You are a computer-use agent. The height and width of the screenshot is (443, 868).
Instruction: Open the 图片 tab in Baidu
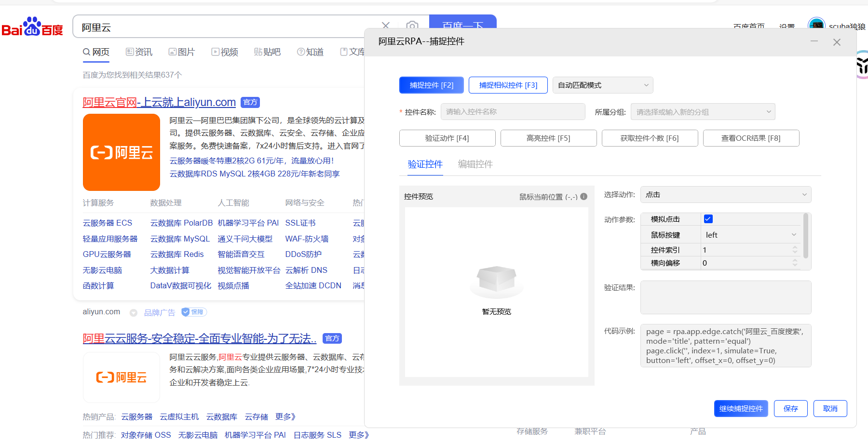[182, 52]
